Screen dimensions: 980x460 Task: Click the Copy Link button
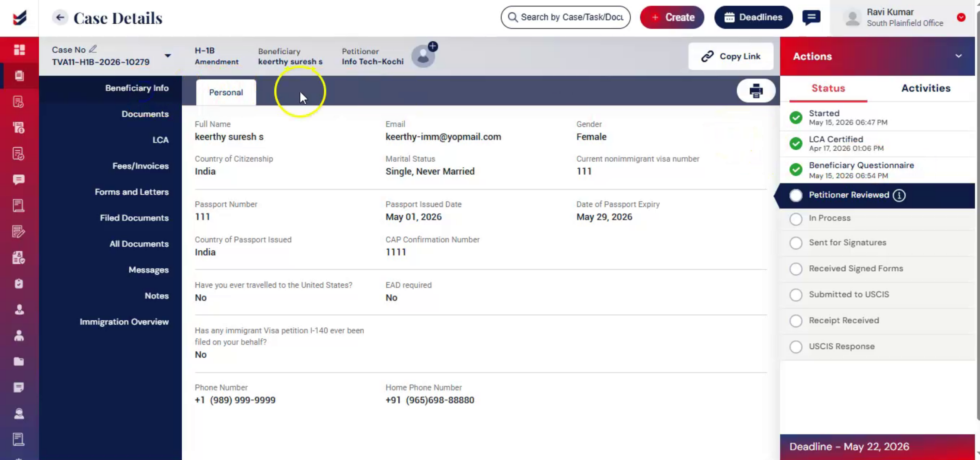click(731, 56)
